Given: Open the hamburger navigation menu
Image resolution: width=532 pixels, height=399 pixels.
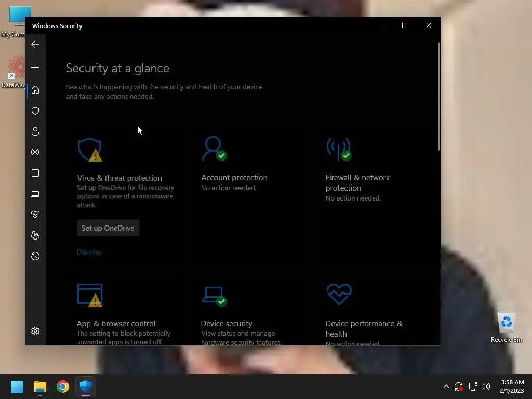Looking at the screenshot, I should point(35,65).
